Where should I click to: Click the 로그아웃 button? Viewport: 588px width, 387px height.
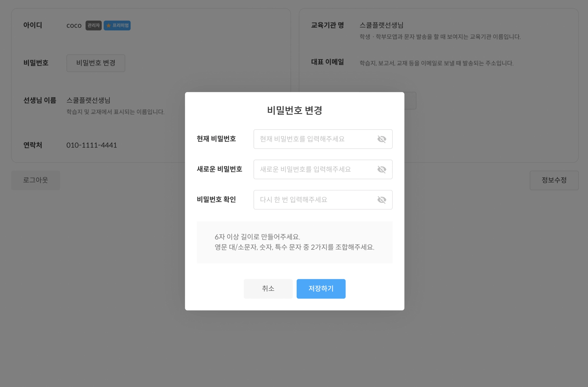pos(36,180)
